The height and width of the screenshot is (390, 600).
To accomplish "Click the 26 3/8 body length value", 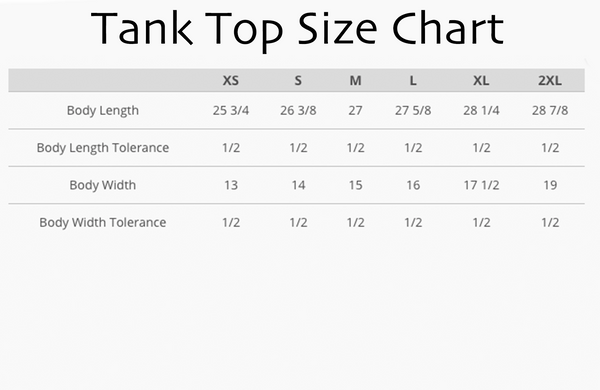I will click(x=298, y=111).
